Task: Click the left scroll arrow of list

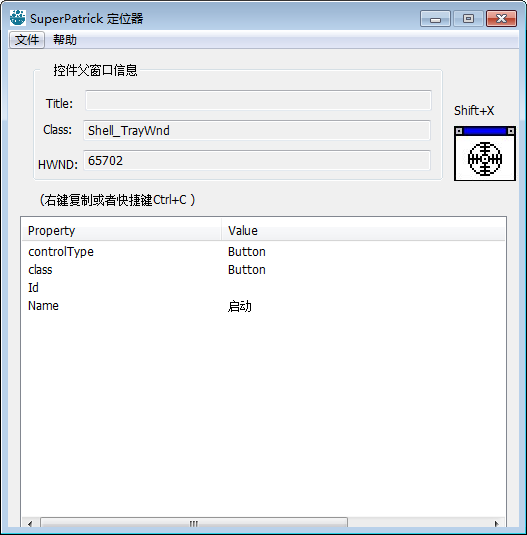Action: pyautogui.click(x=30, y=523)
